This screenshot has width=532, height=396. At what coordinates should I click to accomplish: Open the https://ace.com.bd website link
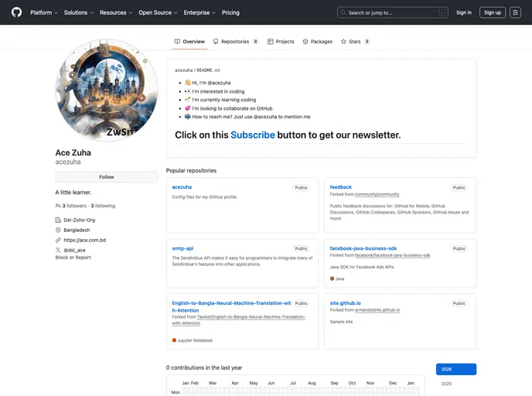coord(84,240)
